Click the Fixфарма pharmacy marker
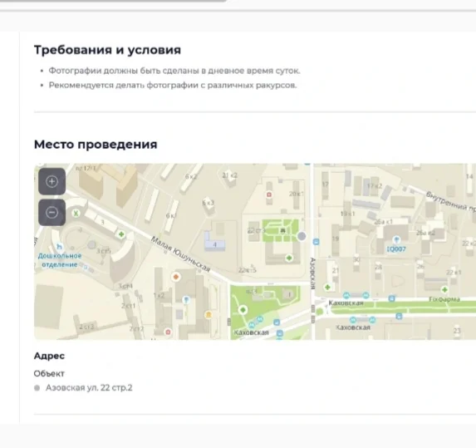This screenshot has height=448, width=476. pyautogui.click(x=444, y=289)
